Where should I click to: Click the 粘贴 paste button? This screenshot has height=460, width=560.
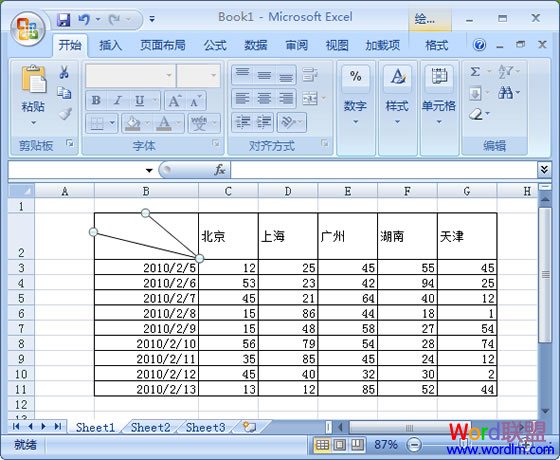point(33,95)
